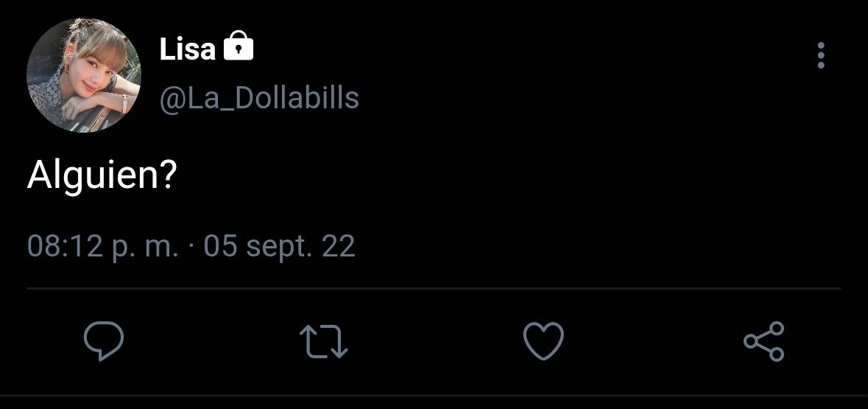Open repost options with the looped arrows
This screenshot has height=409, width=868.
324,340
